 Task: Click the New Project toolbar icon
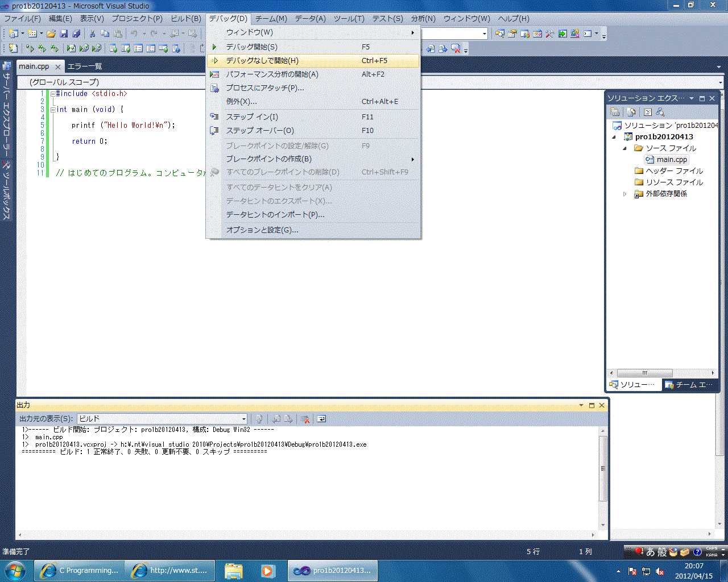pyautogui.click(x=13, y=34)
